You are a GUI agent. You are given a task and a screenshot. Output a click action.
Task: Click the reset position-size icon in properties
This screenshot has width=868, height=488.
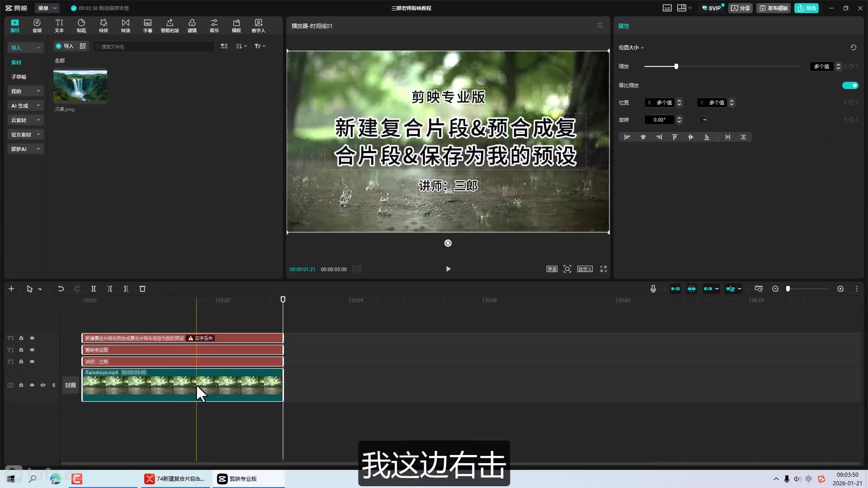point(853,47)
